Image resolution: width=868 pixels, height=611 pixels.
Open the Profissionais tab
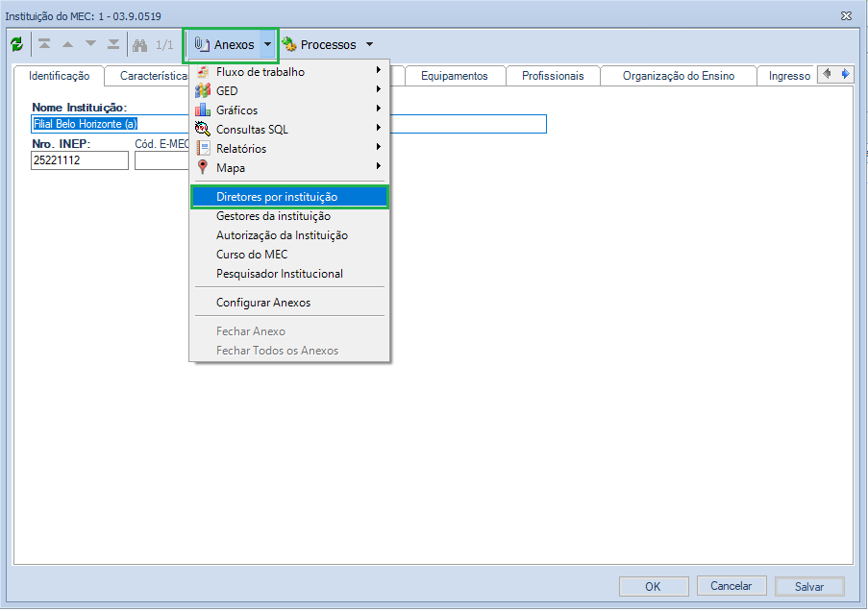click(553, 76)
